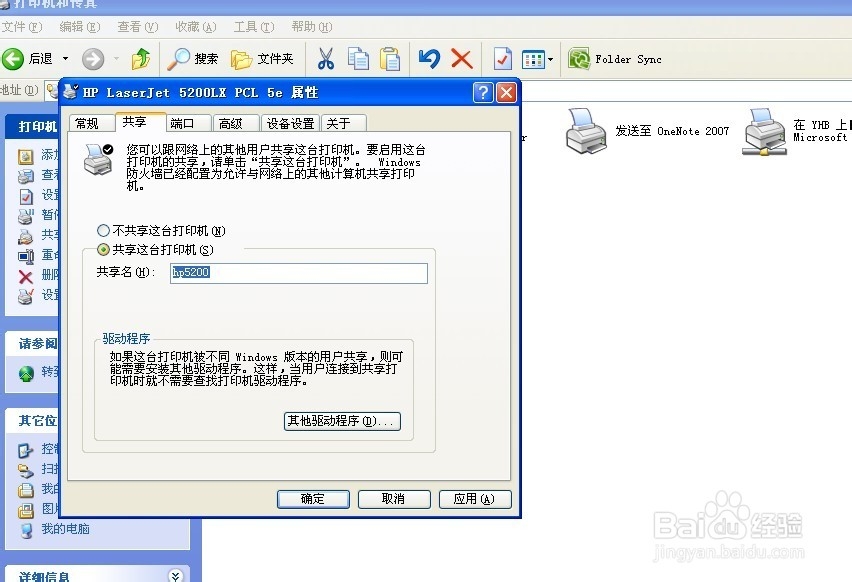Viewport: 852px width, 582px height.
Task: Click the pause printing sidebar task icon
Action: [26, 216]
